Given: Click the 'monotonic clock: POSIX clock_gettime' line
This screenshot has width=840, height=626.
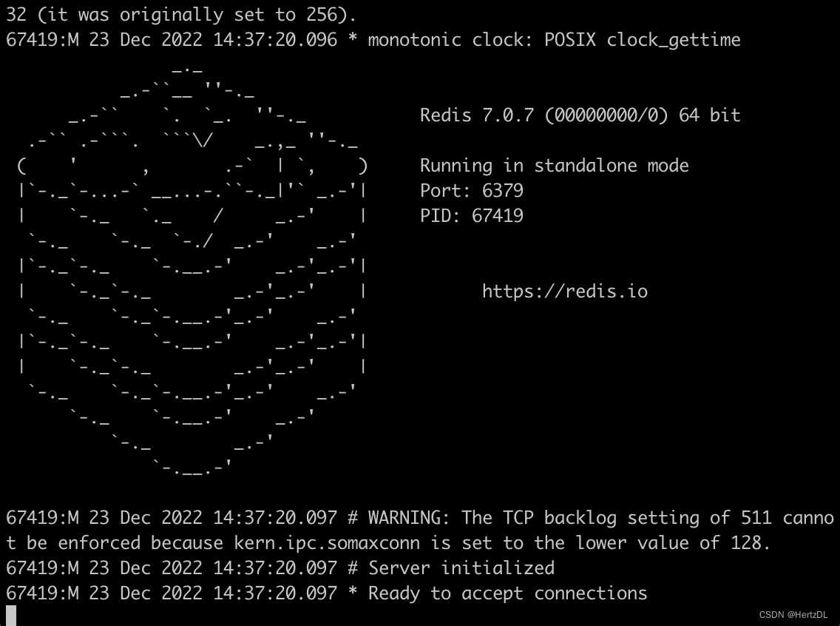Looking at the screenshot, I should pos(373,40).
